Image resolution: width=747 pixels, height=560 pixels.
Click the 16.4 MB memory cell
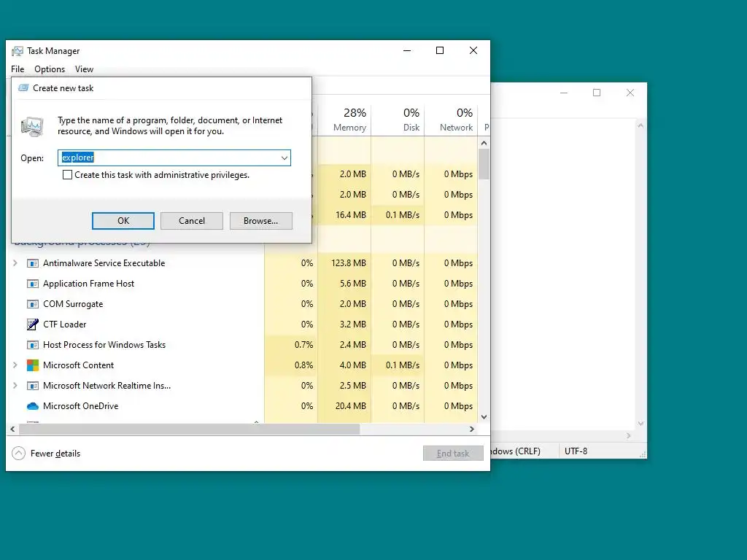click(x=344, y=215)
